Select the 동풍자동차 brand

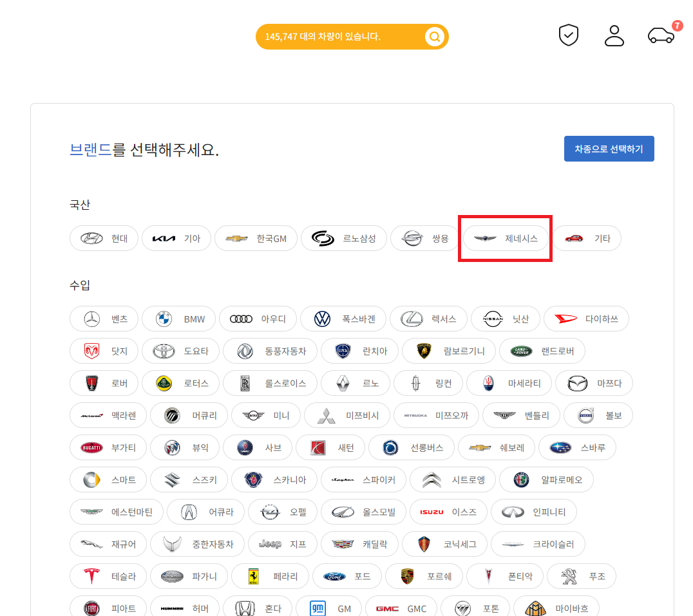click(270, 351)
